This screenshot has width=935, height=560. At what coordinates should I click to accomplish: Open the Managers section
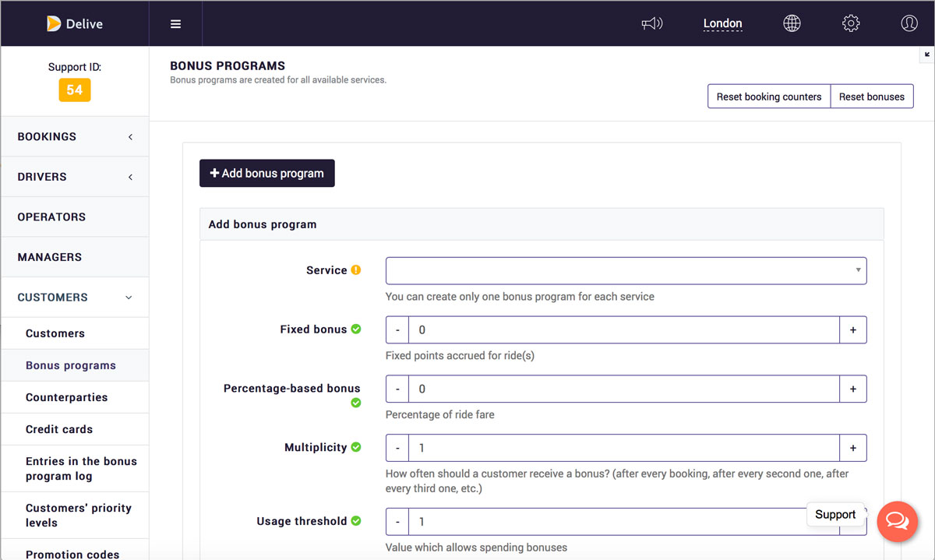75,257
